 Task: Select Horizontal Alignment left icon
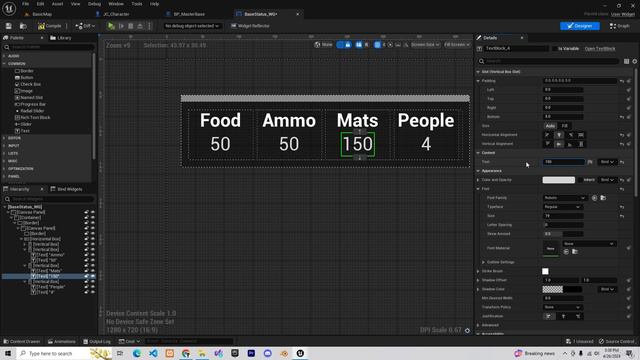point(548,135)
